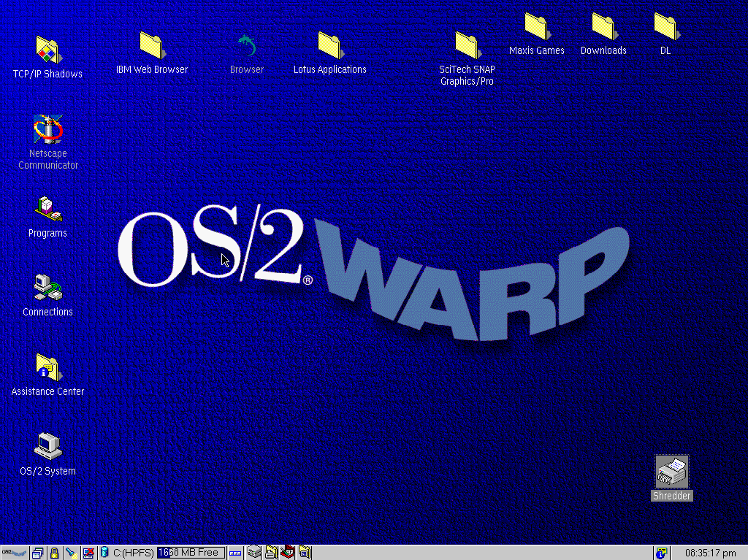Click the MB Free disk space gauge

[x=191, y=553]
